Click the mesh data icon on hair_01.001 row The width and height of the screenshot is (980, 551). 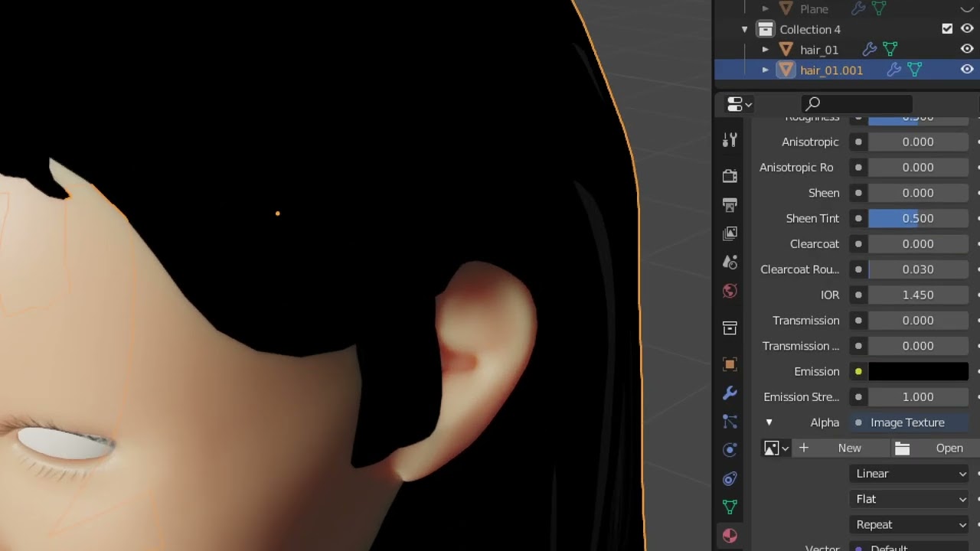pyautogui.click(x=914, y=70)
